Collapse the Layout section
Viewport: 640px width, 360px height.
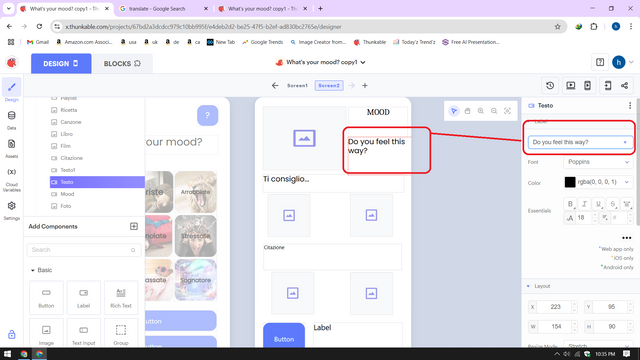(528, 286)
